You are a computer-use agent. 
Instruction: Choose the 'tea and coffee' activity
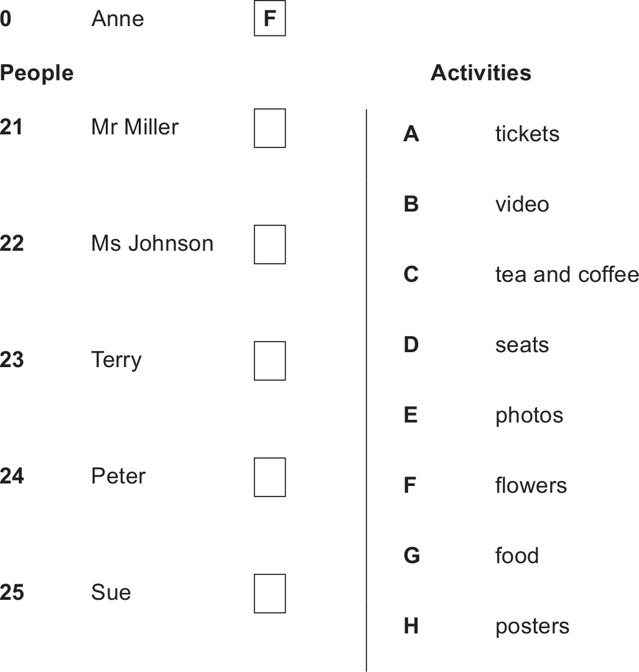point(567,274)
